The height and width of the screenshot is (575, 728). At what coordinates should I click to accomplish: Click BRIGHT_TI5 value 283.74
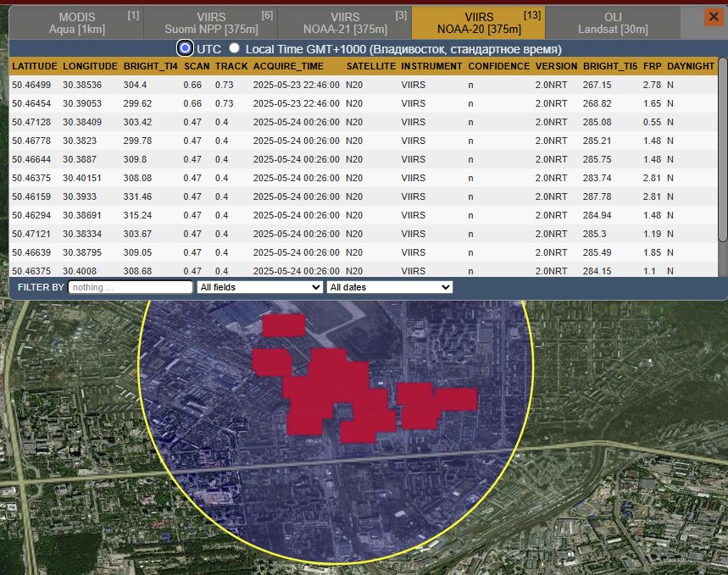(597, 178)
